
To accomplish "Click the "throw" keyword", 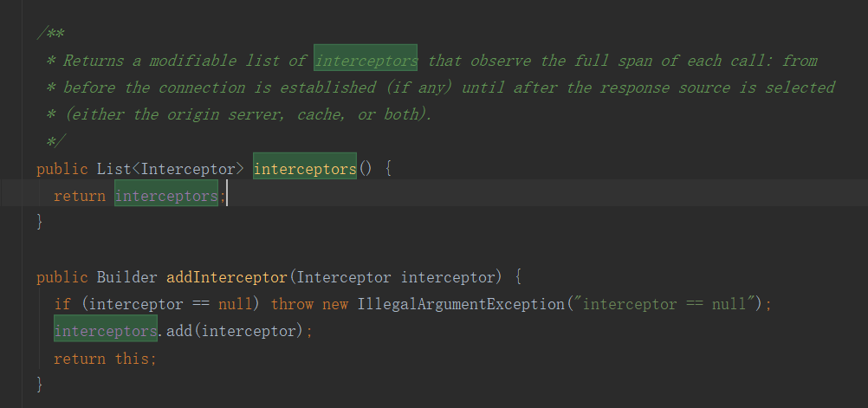I will [x=292, y=304].
